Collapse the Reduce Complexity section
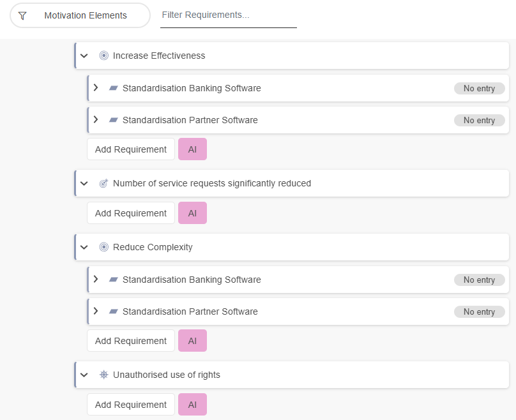The width and height of the screenshot is (516, 420). pyautogui.click(x=84, y=248)
